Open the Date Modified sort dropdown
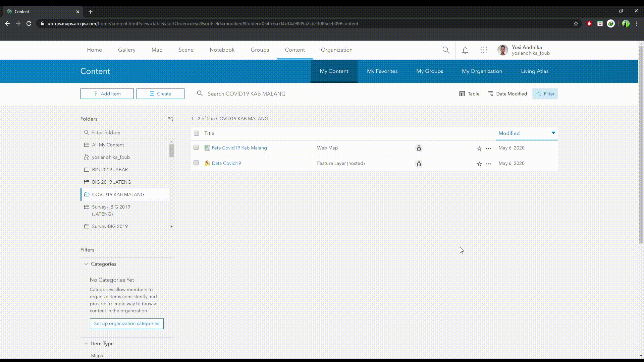 507,94
